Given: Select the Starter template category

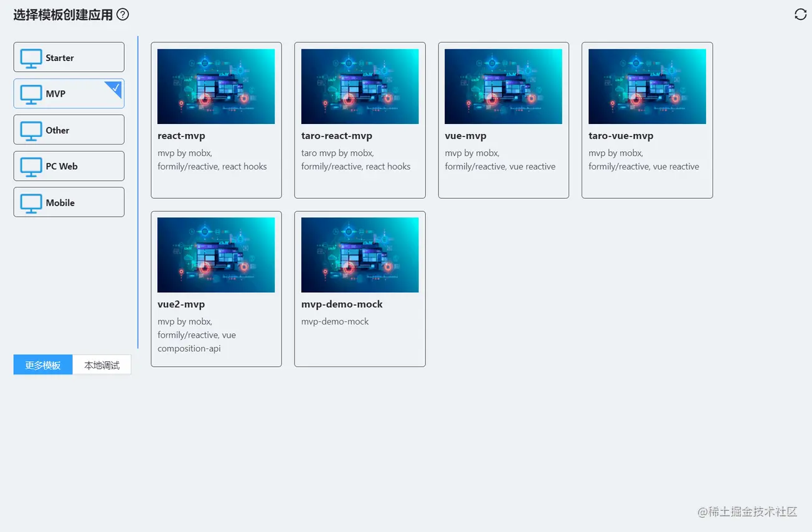Looking at the screenshot, I should [x=69, y=57].
